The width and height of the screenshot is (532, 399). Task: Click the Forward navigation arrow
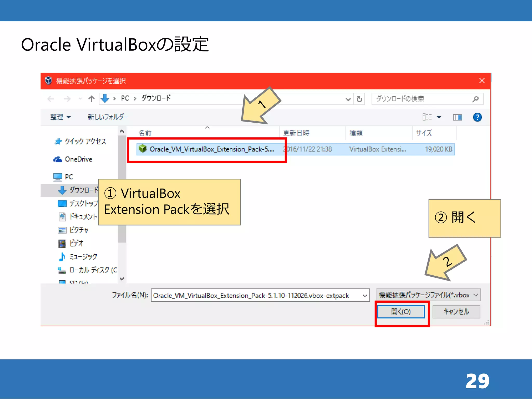click(67, 99)
